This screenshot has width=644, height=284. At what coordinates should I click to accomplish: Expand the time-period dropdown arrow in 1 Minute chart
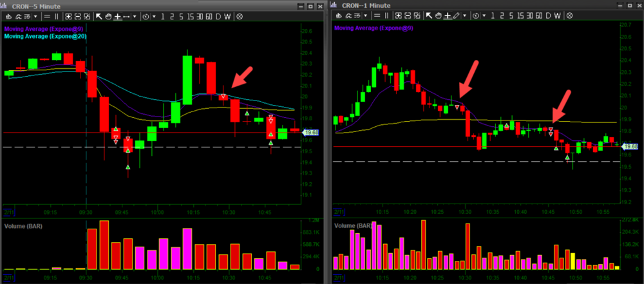point(483,16)
